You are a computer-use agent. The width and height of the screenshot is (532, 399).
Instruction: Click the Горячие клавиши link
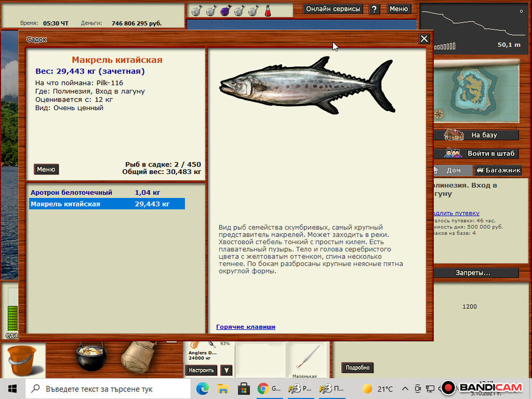click(246, 327)
